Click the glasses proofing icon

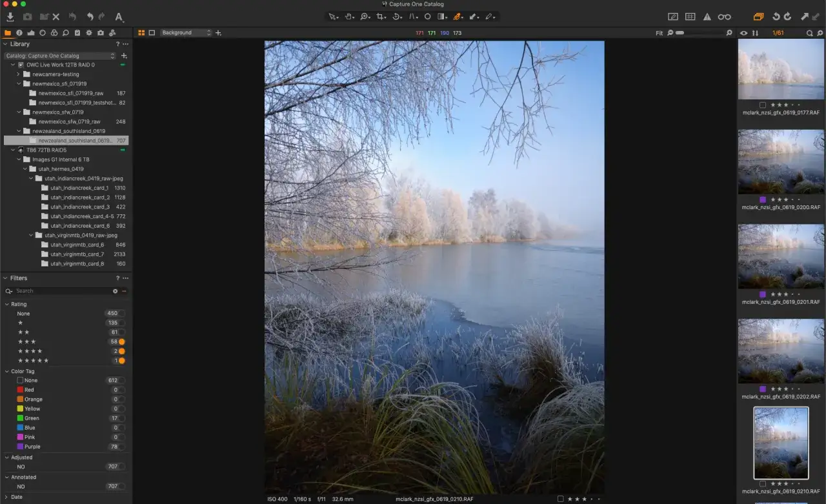725,17
